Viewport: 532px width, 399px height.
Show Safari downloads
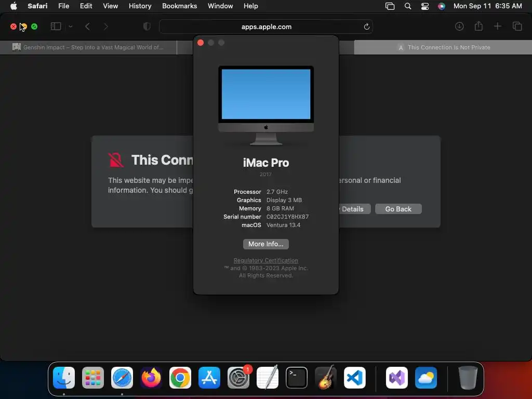(459, 26)
